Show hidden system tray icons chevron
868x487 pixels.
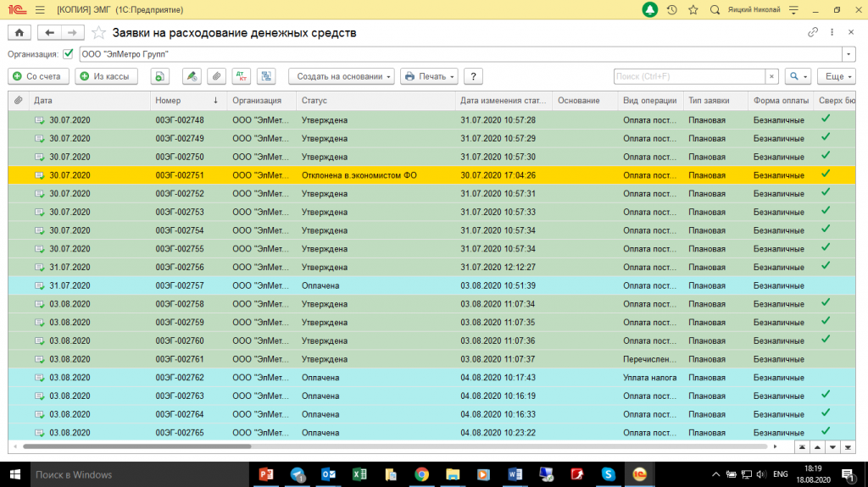[715, 474]
